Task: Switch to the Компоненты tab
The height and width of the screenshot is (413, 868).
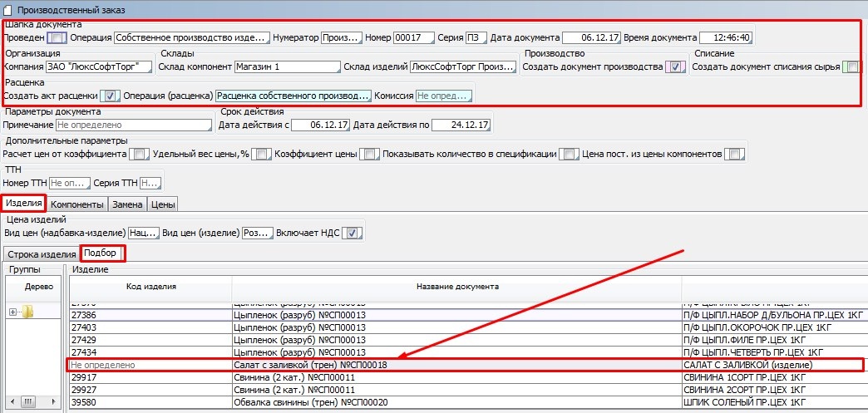Action: 77,204
